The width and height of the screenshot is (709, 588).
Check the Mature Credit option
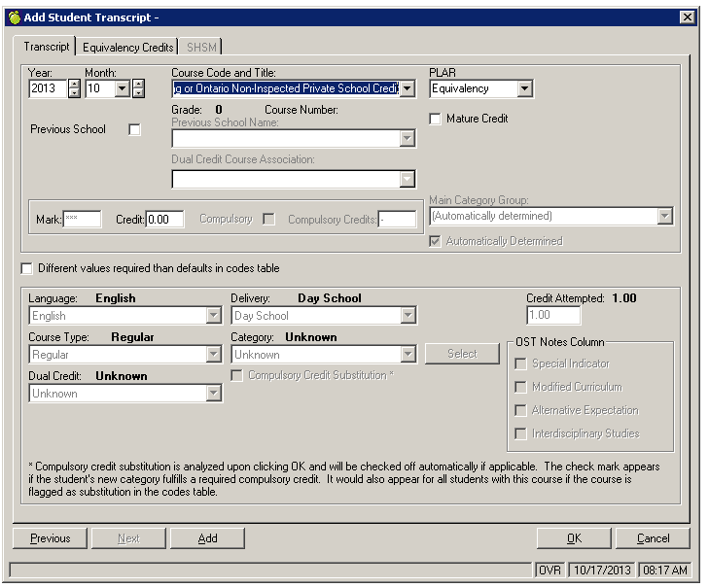tap(437, 119)
